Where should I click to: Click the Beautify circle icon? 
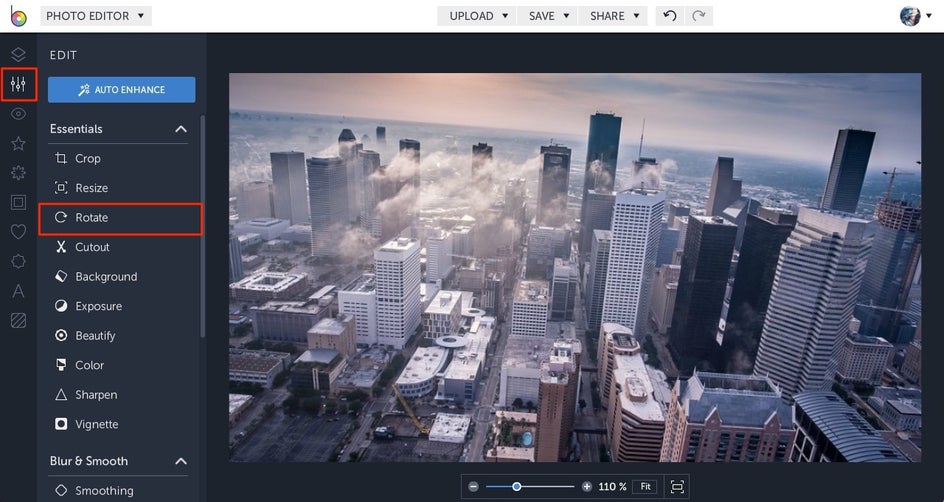[61, 335]
